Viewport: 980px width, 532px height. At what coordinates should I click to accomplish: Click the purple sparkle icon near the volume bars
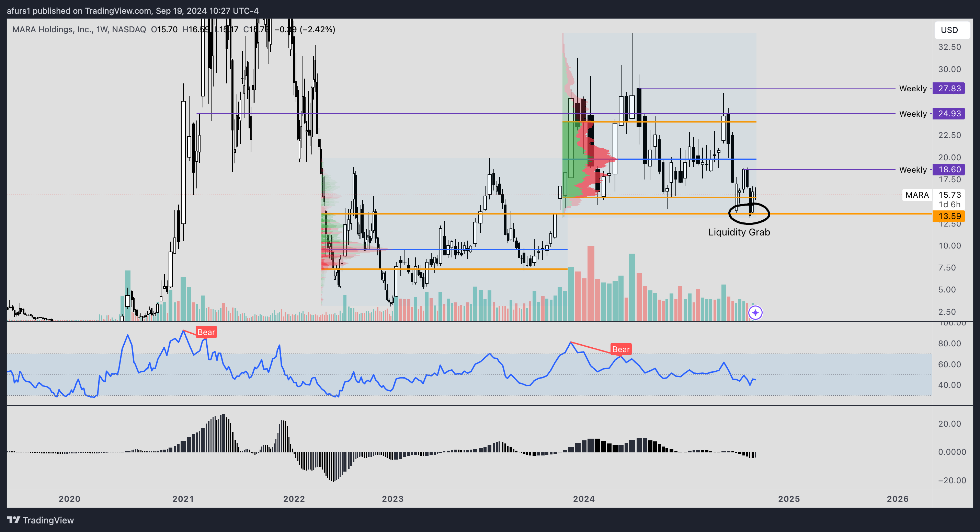755,313
